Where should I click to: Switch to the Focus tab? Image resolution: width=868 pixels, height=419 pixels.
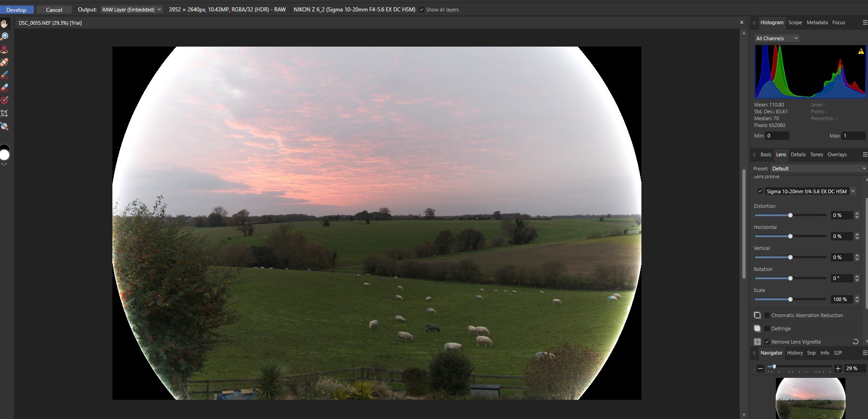point(838,22)
